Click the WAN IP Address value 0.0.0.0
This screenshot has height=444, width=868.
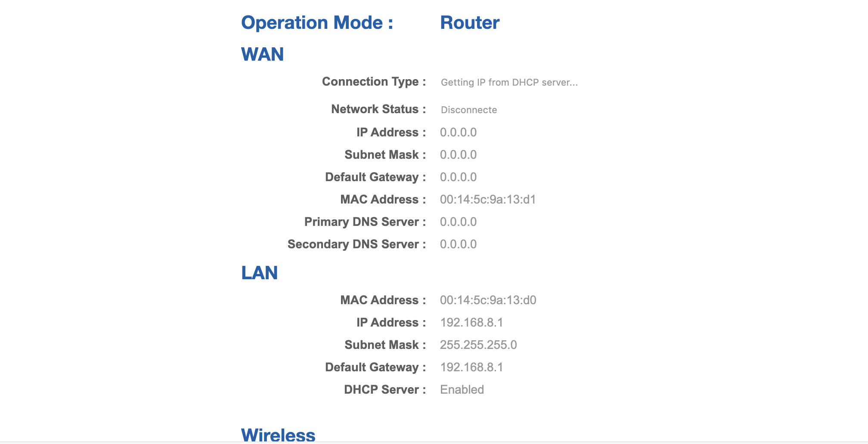tap(458, 133)
